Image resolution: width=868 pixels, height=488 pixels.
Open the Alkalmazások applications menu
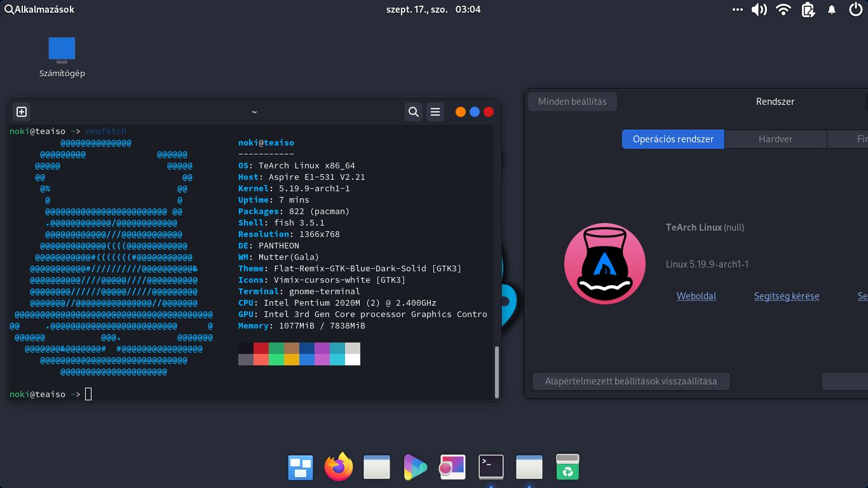[x=39, y=10]
